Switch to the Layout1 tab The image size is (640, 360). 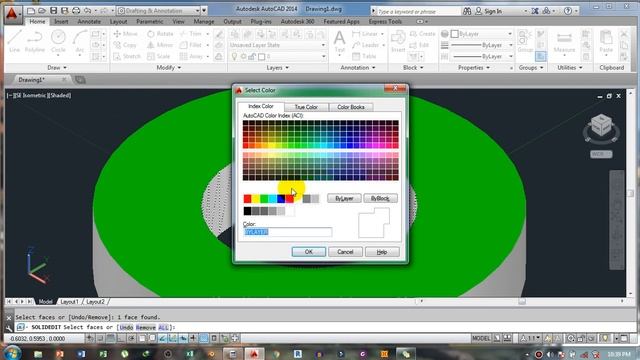point(69,302)
